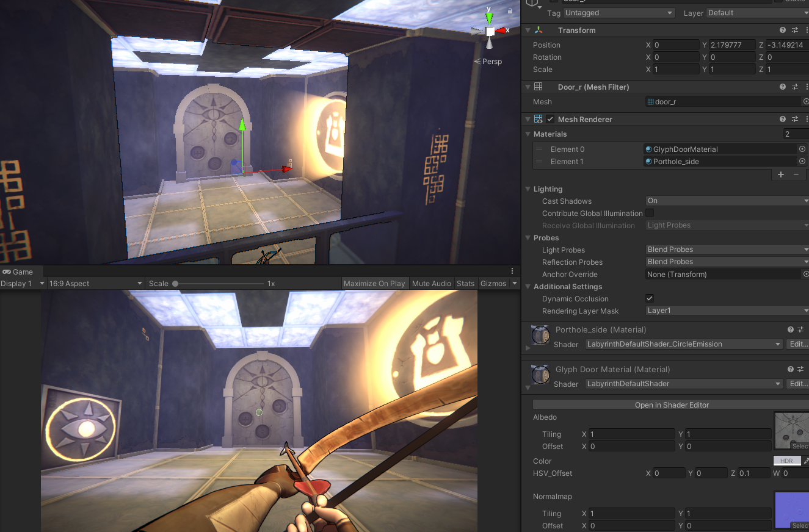This screenshot has height=532, width=809.
Task: Open Rendering Layer Mask dropdown
Action: click(x=727, y=311)
